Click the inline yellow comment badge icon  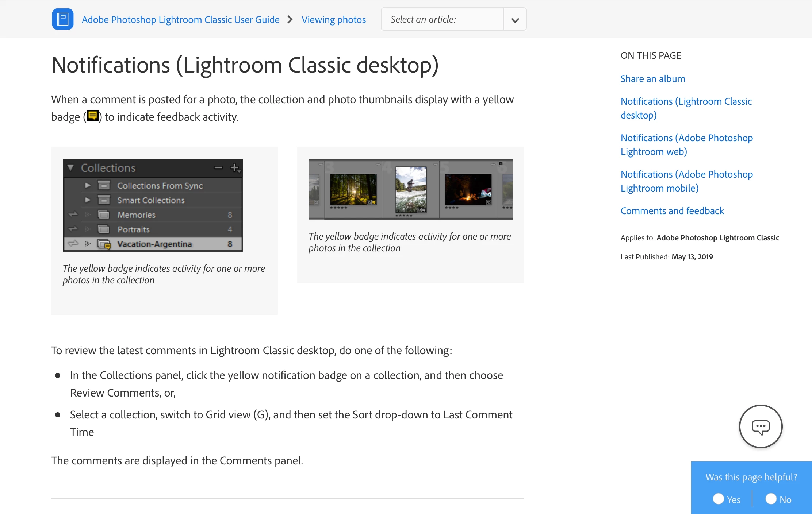(93, 116)
